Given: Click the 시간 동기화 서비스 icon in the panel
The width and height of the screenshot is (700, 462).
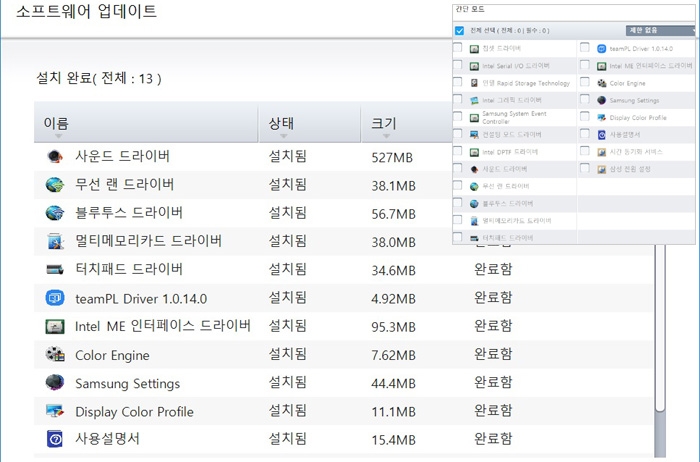Looking at the screenshot, I should pyautogui.click(x=601, y=152).
